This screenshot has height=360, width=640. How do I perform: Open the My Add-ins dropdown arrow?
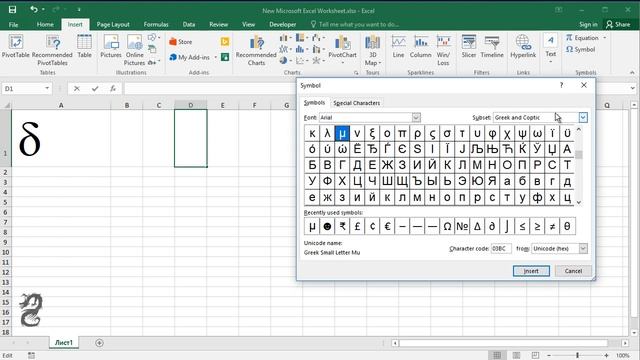click(x=216, y=58)
